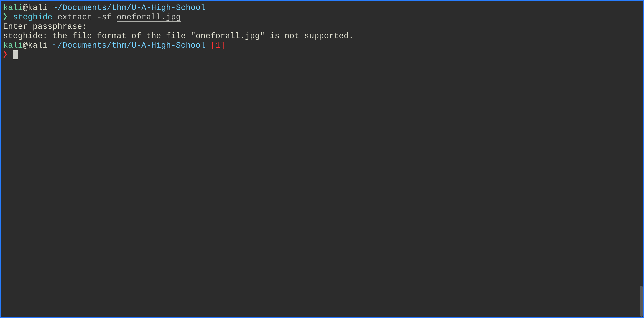Screen dimensions: 644x318
Task: Click the first ~/Documents/thm/U-A-High-School path
Action: pos(129,7)
